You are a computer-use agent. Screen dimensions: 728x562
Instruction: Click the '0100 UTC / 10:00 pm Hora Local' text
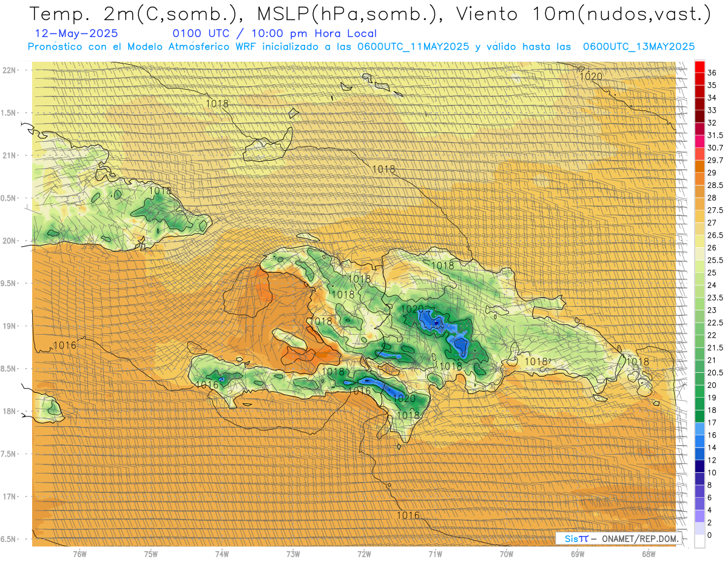[x=274, y=33]
